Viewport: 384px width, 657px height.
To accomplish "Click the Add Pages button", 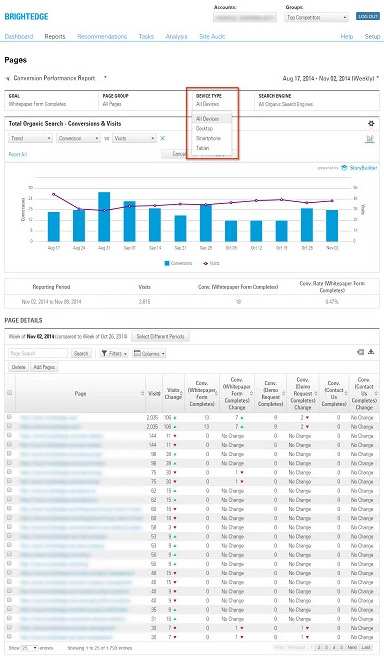I will pyautogui.click(x=44, y=367).
